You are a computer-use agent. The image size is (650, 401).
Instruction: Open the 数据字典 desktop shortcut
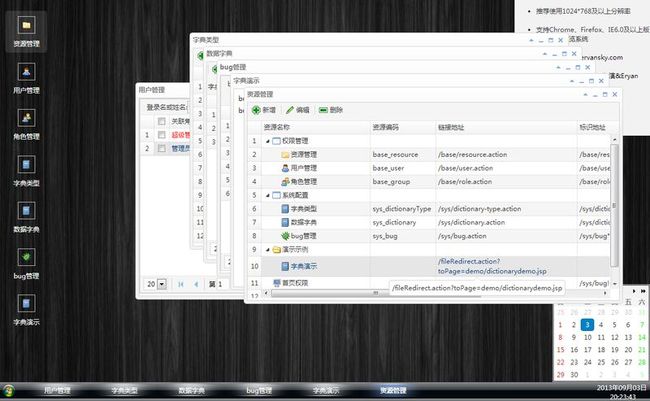26,217
